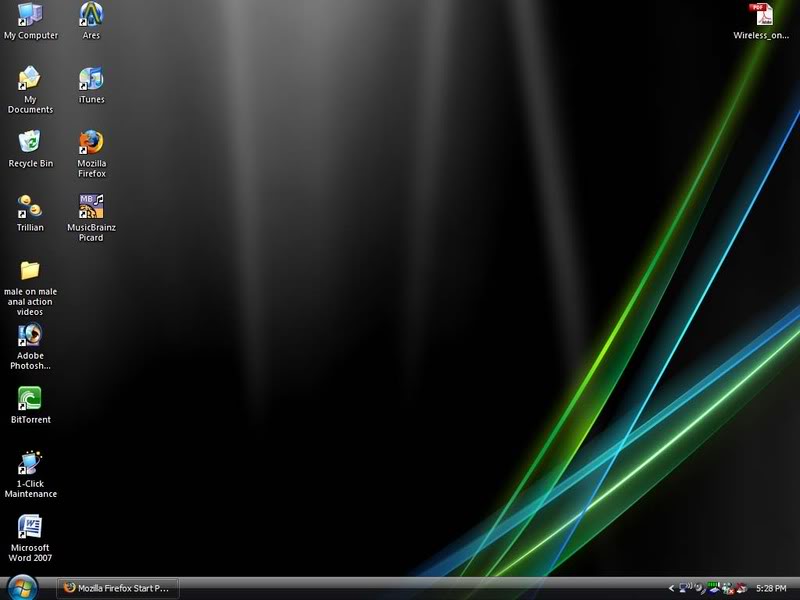Select the yellow folder icon on desktop
This screenshot has height=600, width=800.
pyautogui.click(x=30, y=270)
